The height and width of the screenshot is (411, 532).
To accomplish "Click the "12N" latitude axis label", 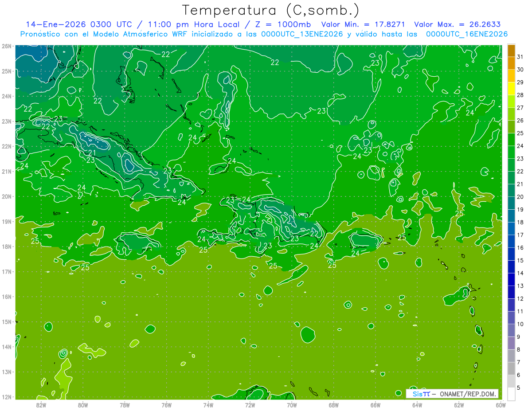I will point(6,397).
